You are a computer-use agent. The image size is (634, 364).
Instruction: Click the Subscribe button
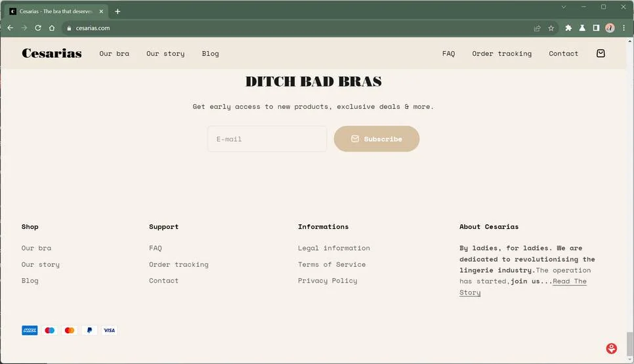point(377,139)
